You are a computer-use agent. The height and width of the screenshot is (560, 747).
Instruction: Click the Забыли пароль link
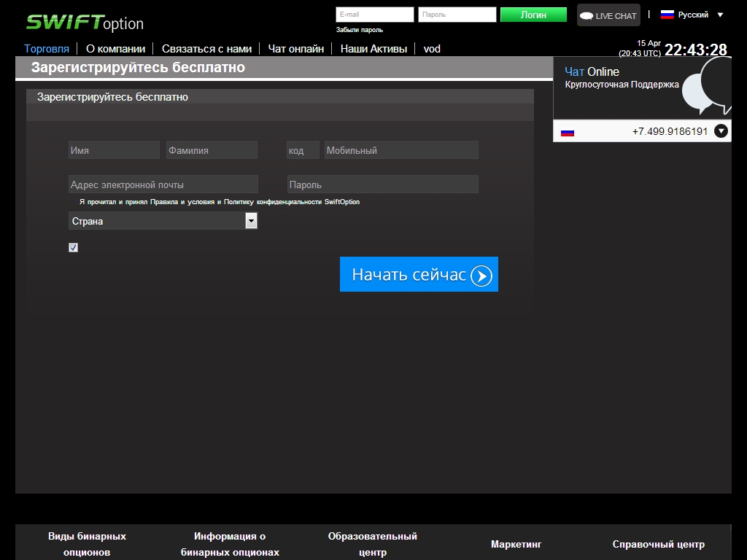coord(359,30)
